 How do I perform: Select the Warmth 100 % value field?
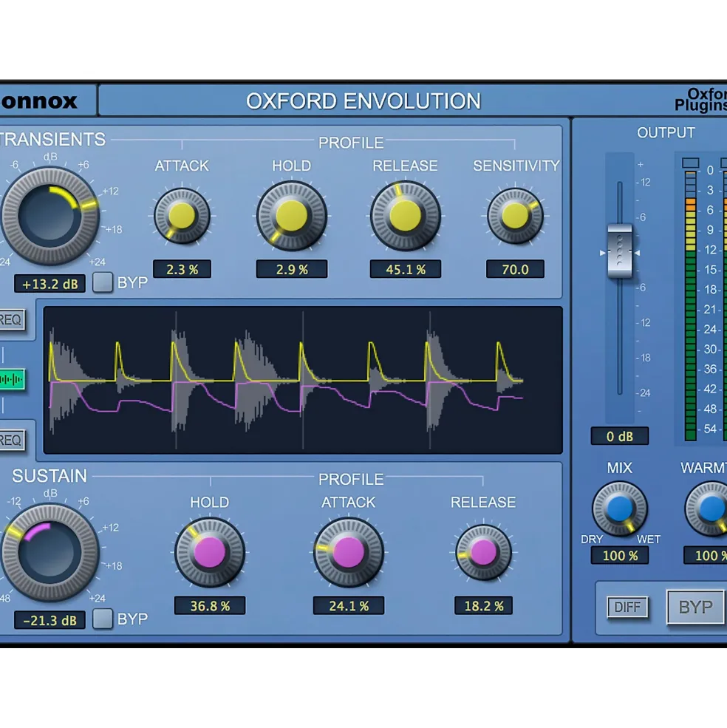coord(705,555)
